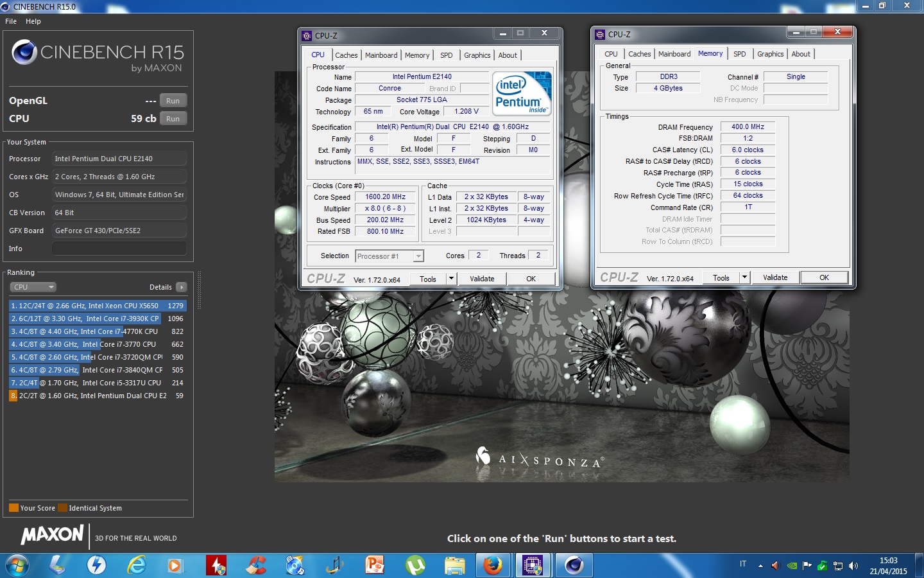Launch CCleaner from the taskbar
Image resolution: width=924 pixels, height=578 pixels.
(x=257, y=565)
